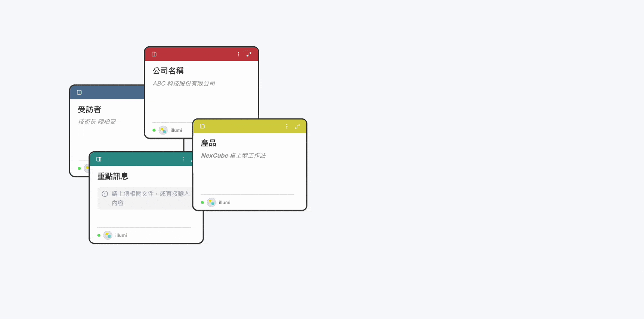Click the panel icon on the 重點訊息 card
644x319 pixels.
click(99, 159)
